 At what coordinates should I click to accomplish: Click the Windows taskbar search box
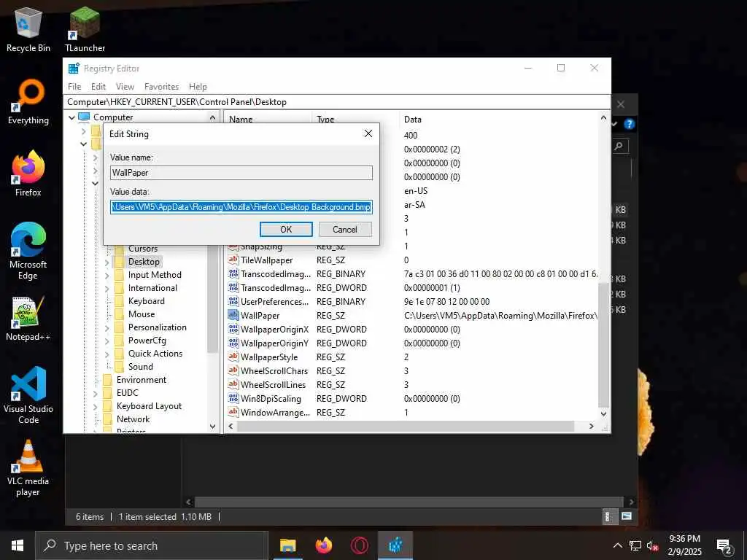(x=152, y=545)
